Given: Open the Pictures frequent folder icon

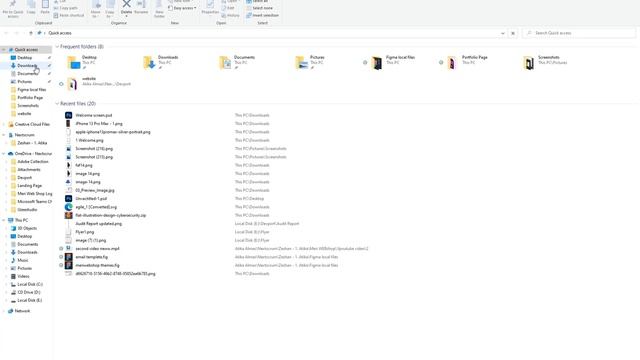Looking at the screenshot, I should point(302,63).
